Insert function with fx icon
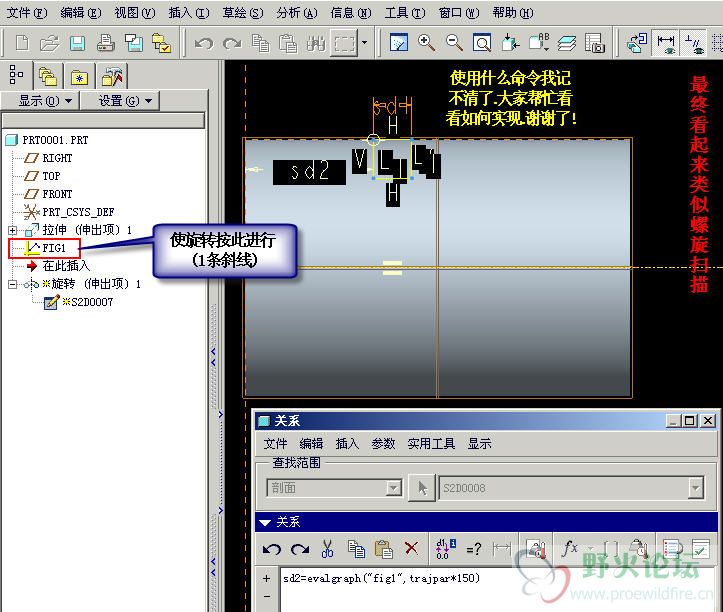Screen dimensions: 723x612 coord(570,548)
